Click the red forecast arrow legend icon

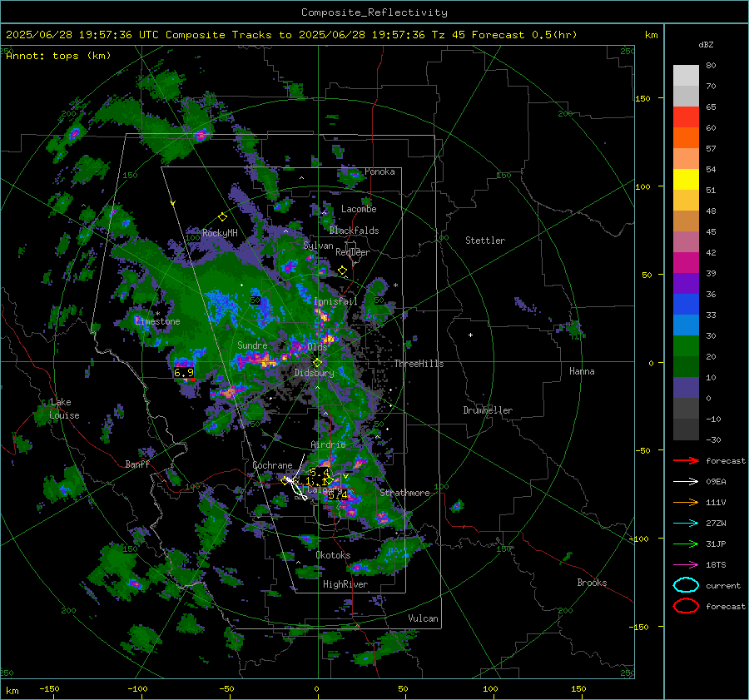[x=686, y=460]
